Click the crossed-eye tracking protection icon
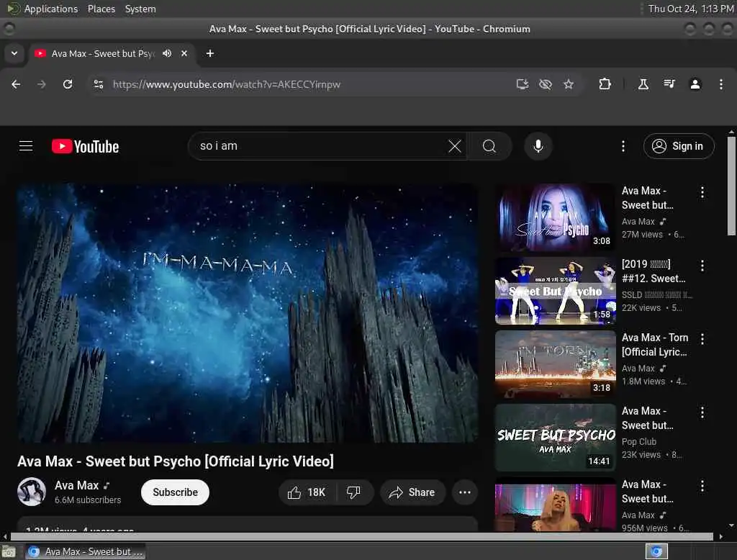The width and height of the screenshot is (737, 560). pyautogui.click(x=546, y=84)
